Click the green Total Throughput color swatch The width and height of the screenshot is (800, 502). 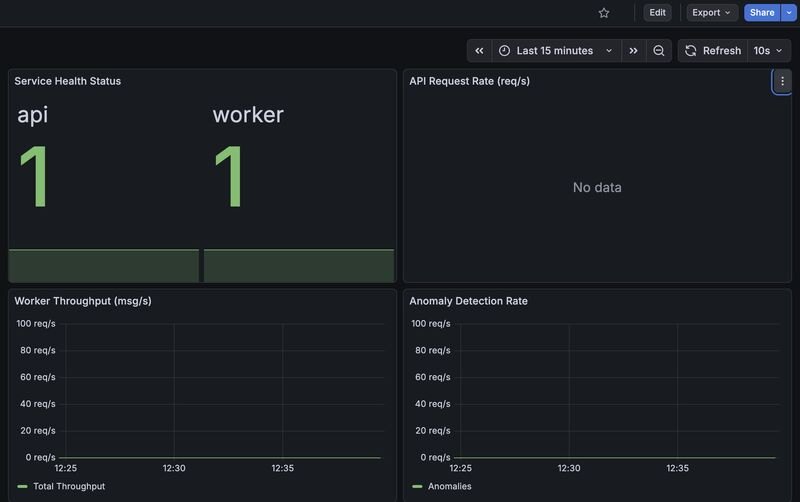pyautogui.click(x=22, y=486)
